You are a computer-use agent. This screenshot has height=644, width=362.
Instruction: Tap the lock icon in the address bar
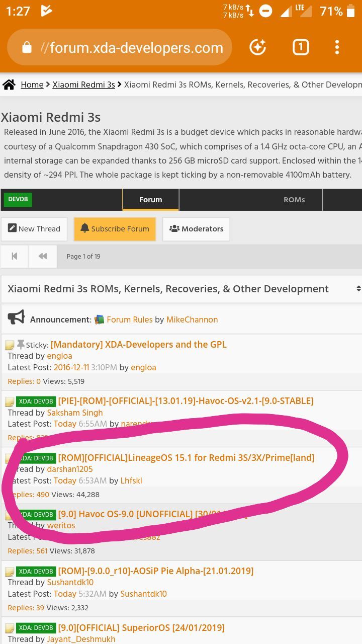[x=27, y=48]
